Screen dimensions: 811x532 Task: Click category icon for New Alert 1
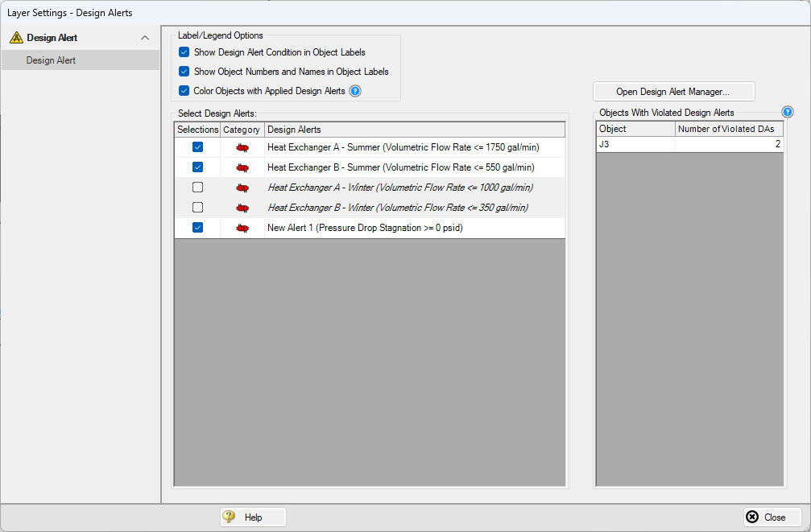click(242, 229)
